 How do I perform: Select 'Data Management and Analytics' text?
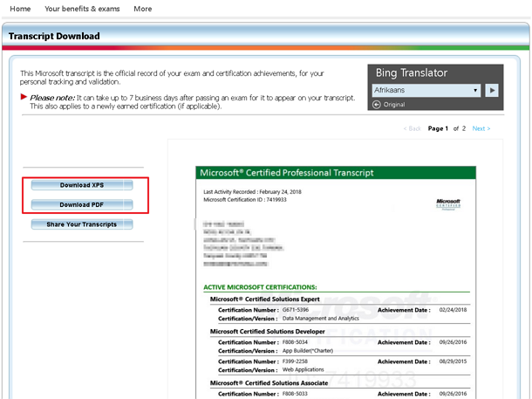click(321, 318)
